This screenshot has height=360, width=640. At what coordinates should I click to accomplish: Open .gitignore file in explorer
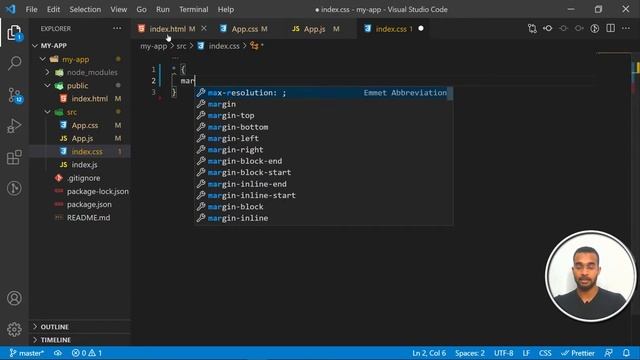(83, 178)
